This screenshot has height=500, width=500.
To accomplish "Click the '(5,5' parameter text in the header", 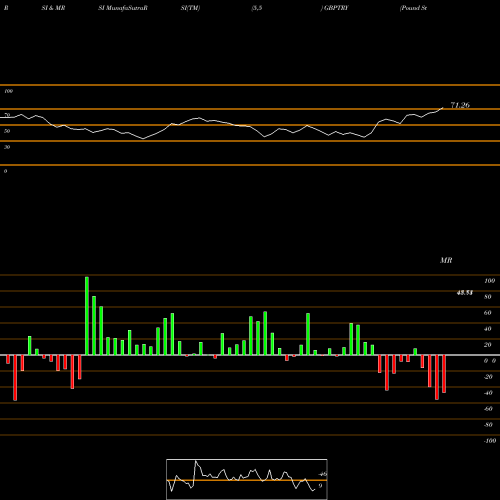I will coord(257,8).
